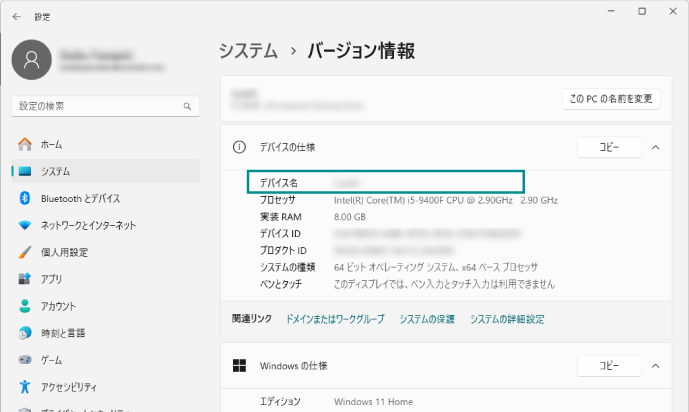Collapse the Windows の仕様 section chevron
Viewport: 689px width, 412px height.
[655, 366]
